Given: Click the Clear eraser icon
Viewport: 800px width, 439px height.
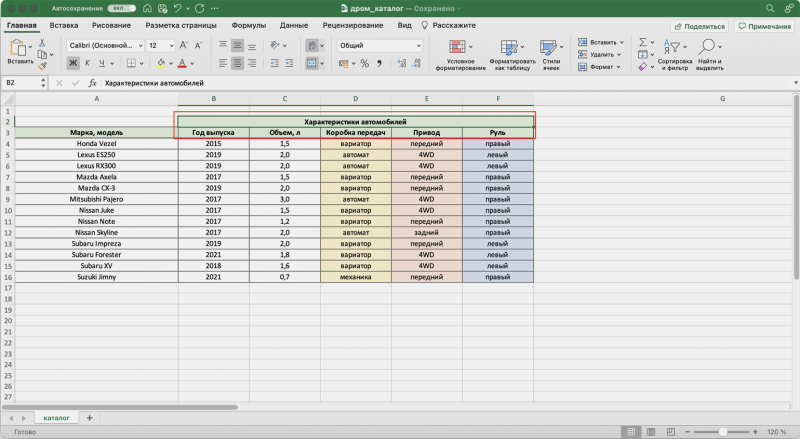Looking at the screenshot, I should [643, 67].
